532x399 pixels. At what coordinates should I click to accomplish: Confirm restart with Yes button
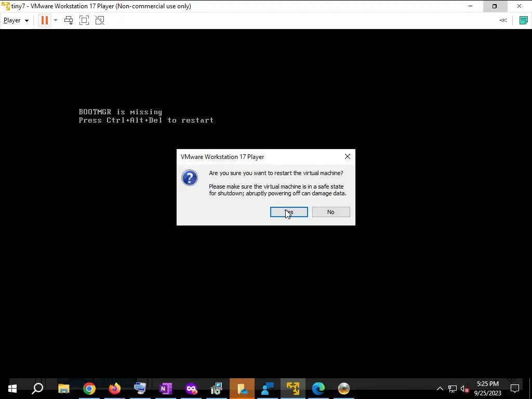[289, 212]
